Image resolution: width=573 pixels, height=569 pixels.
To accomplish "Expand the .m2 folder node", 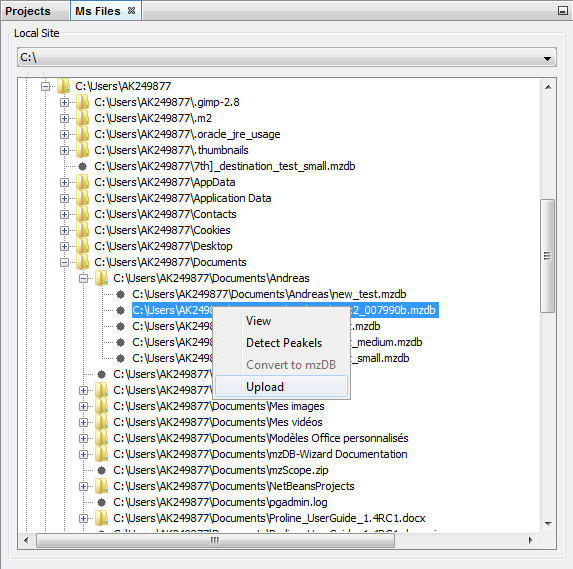I will 64,118.
